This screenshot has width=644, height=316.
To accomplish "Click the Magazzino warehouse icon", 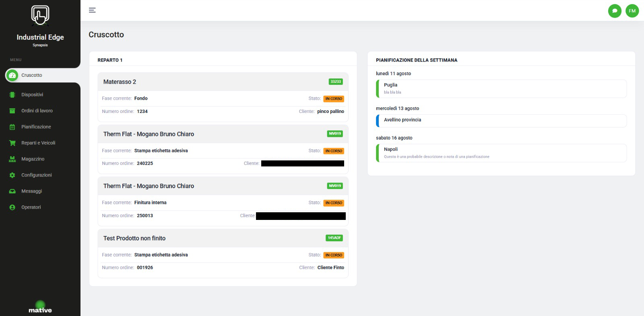I will (x=12, y=159).
